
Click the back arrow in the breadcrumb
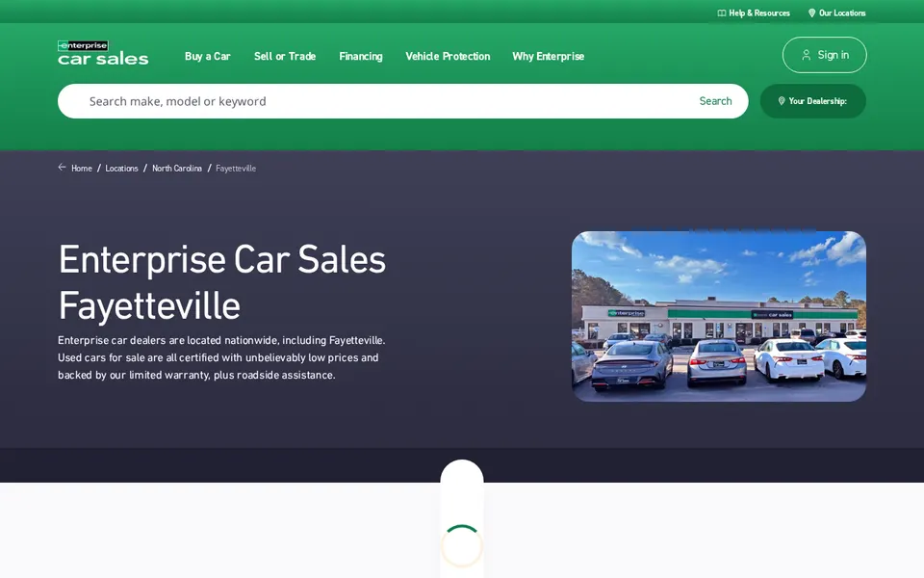pyautogui.click(x=62, y=168)
